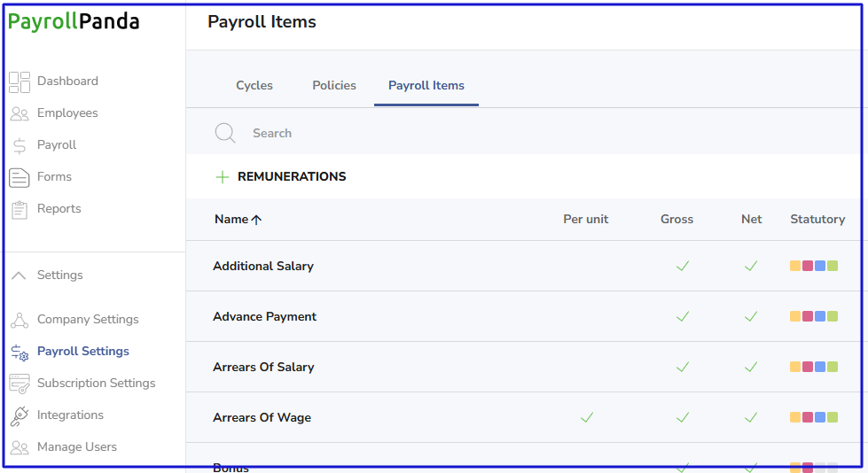Switch to the Cycles tab
Screen dimensions: 868x473
pyautogui.click(x=254, y=86)
